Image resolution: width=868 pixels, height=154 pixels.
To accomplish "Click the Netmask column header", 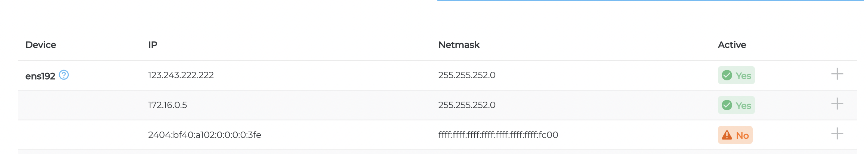I will click(x=459, y=45).
